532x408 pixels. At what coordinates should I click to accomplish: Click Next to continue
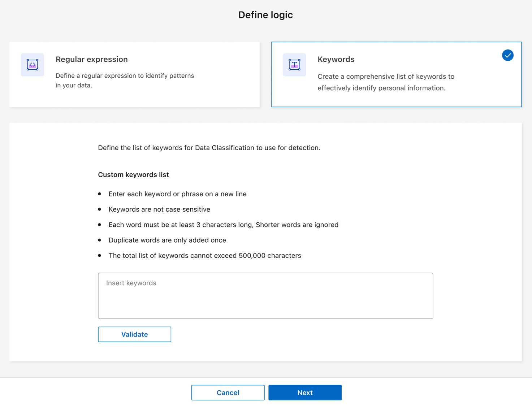304,392
